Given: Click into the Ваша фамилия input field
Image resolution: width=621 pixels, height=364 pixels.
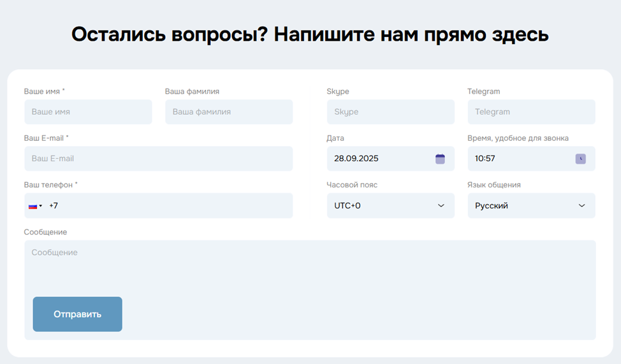Looking at the screenshot, I should tap(228, 112).
